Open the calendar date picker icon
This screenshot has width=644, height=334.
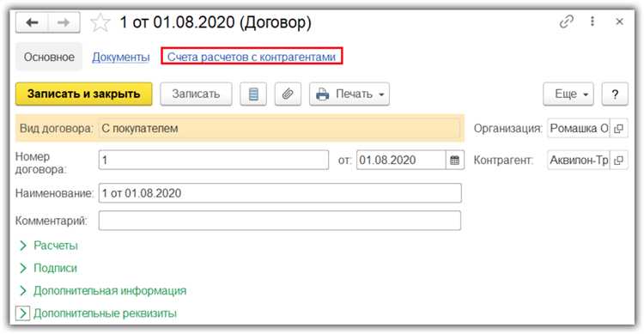[454, 160]
